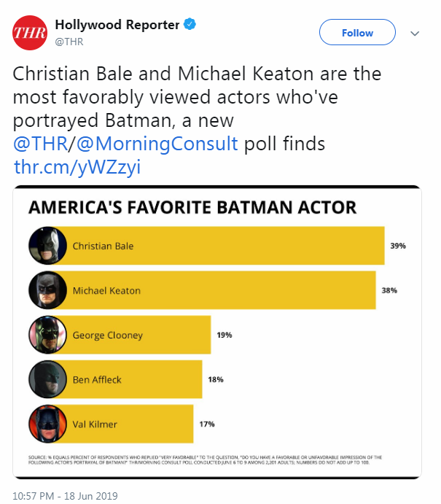This screenshot has height=504, width=441.
Task: Open the @THR mention in tweet text
Action: coord(41,144)
